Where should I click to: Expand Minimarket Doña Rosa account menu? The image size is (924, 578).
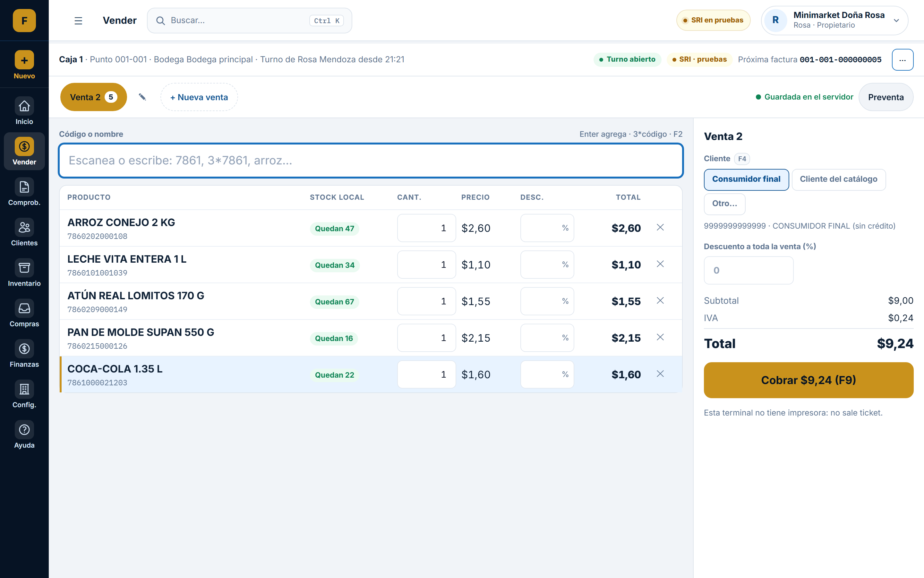(x=834, y=21)
